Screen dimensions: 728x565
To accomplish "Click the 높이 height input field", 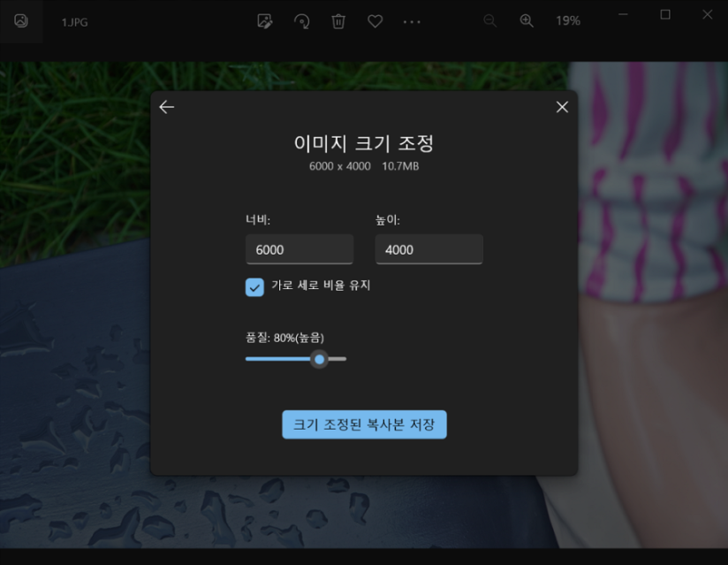I will (429, 249).
